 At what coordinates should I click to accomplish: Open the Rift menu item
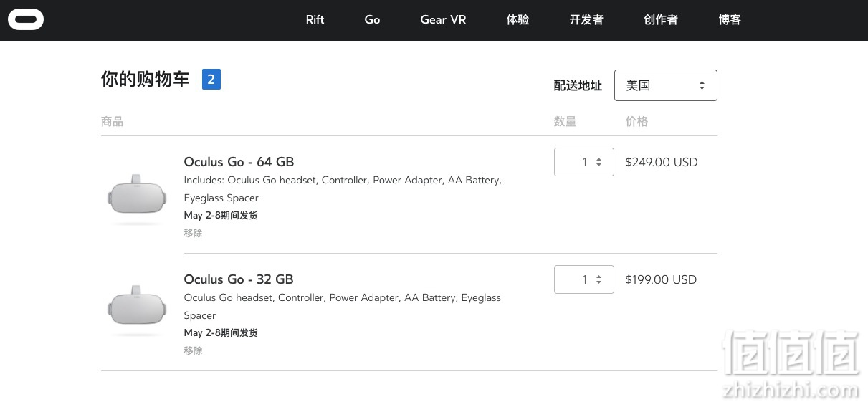pyautogui.click(x=315, y=19)
